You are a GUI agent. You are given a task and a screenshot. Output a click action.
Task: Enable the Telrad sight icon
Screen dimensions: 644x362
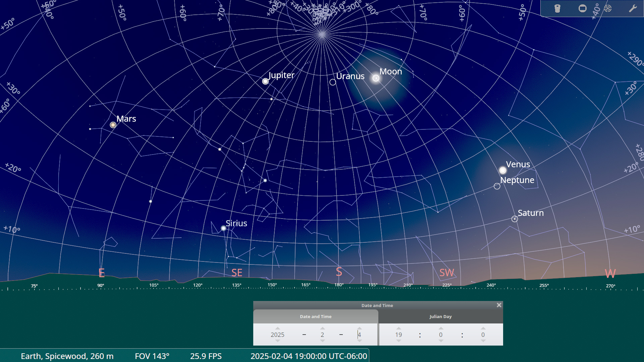pos(608,8)
